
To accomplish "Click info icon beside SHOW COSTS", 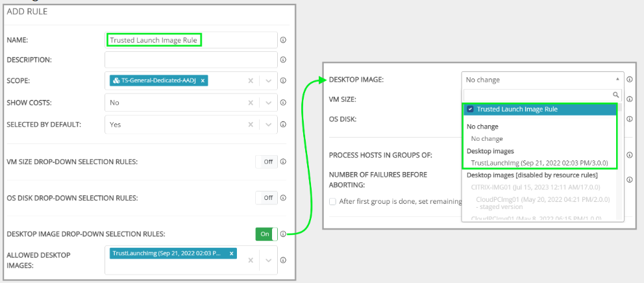I will (283, 103).
